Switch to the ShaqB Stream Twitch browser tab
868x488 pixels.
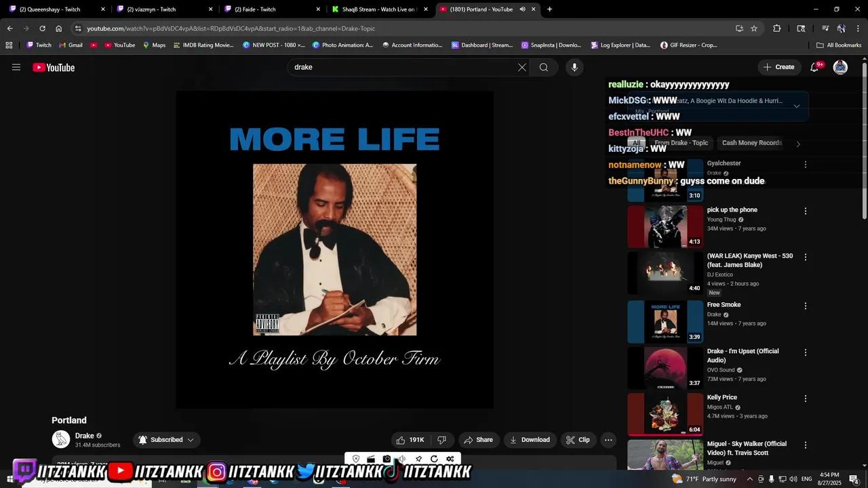tap(376, 9)
